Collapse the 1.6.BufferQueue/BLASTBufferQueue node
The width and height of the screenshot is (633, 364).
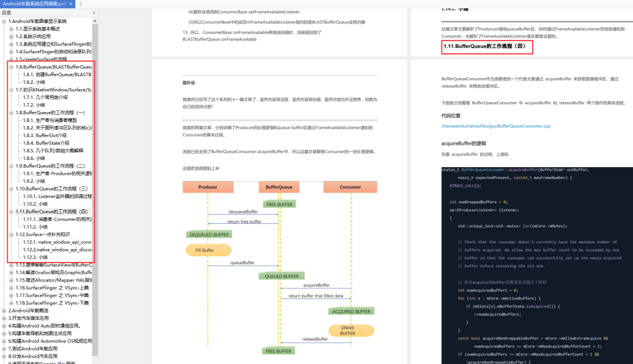point(11,67)
